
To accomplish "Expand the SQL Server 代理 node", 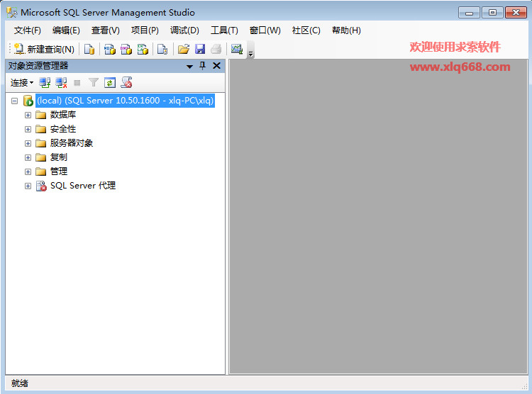I will pos(28,186).
